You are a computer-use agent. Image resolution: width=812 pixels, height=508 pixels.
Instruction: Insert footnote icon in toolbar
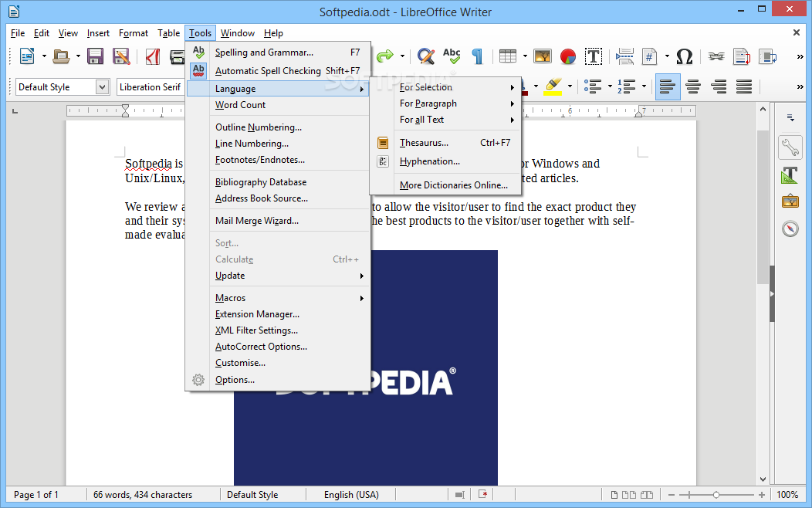742,56
